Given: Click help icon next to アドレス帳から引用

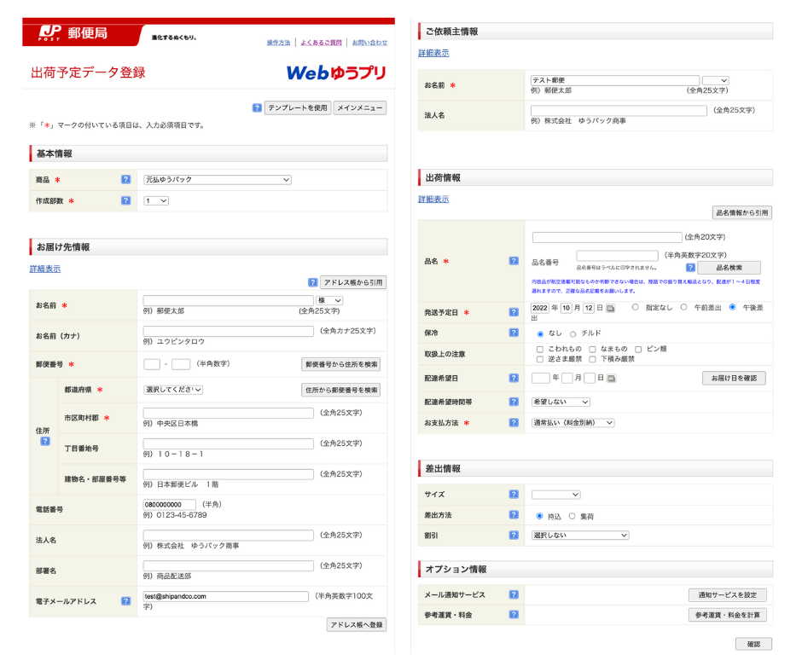Looking at the screenshot, I should [312, 282].
